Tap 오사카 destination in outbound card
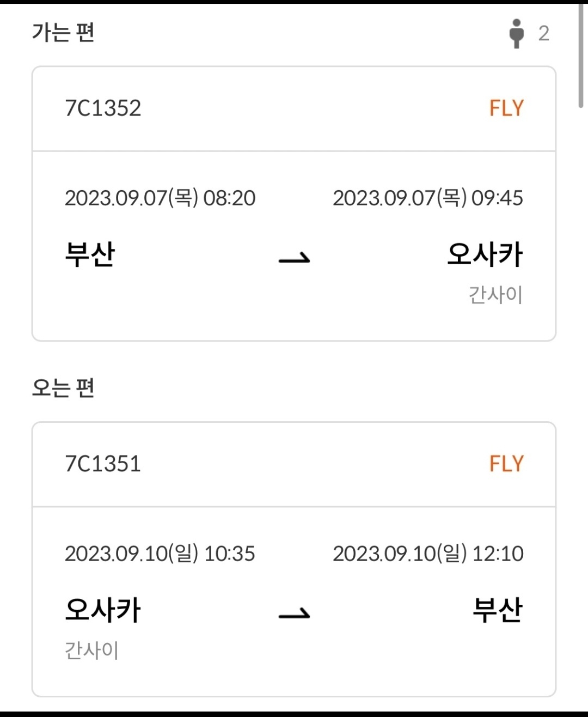This screenshot has height=717, width=588. [x=485, y=254]
